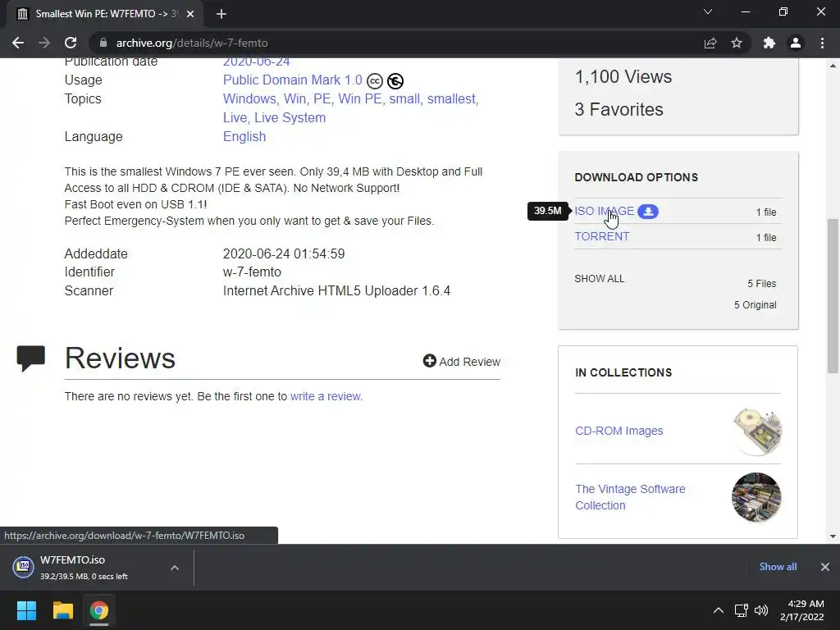This screenshot has height=630, width=840.
Task: Open the tab search chevron
Action: click(708, 11)
